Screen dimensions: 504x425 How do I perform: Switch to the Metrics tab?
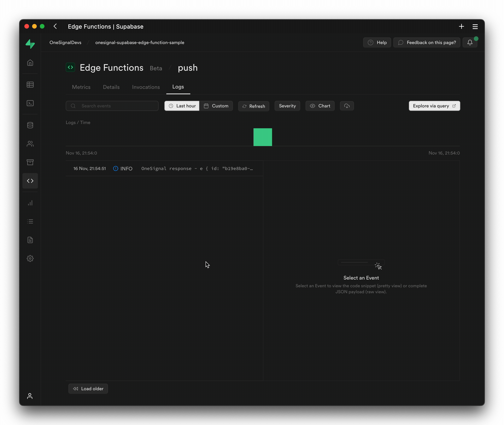(81, 87)
